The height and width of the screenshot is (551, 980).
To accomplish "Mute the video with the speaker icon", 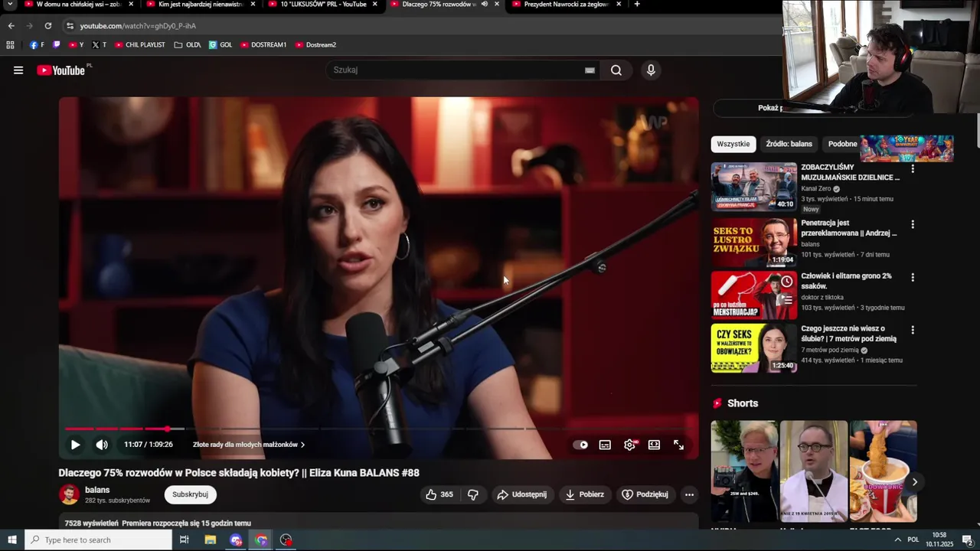I will (x=102, y=445).
